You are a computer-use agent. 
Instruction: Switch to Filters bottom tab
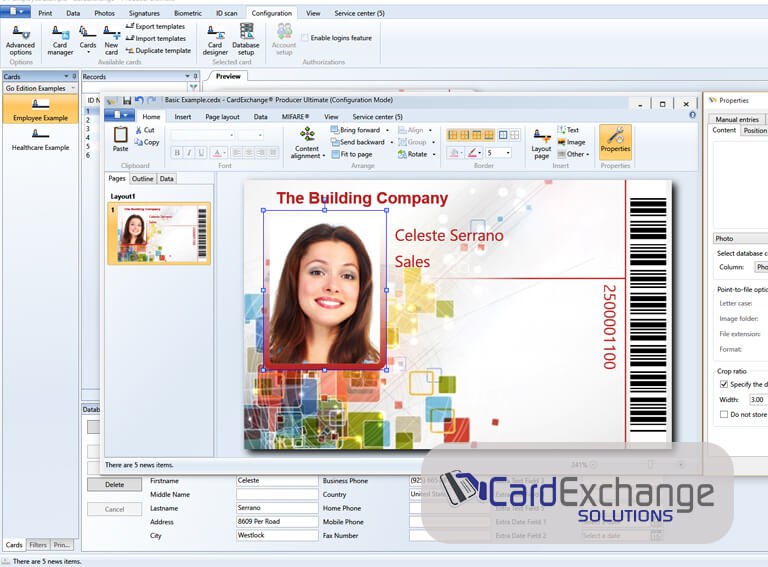click(38, 544)
